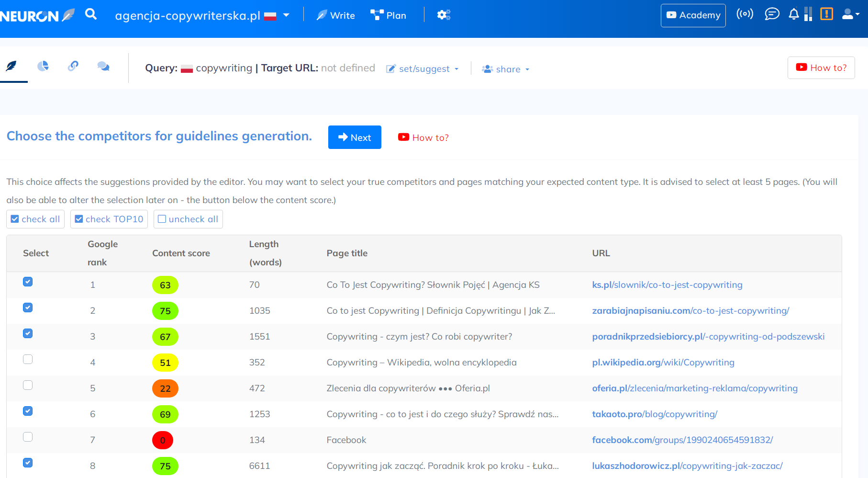Click the 'Target URL: not defined' text

[x=318, y=68]
